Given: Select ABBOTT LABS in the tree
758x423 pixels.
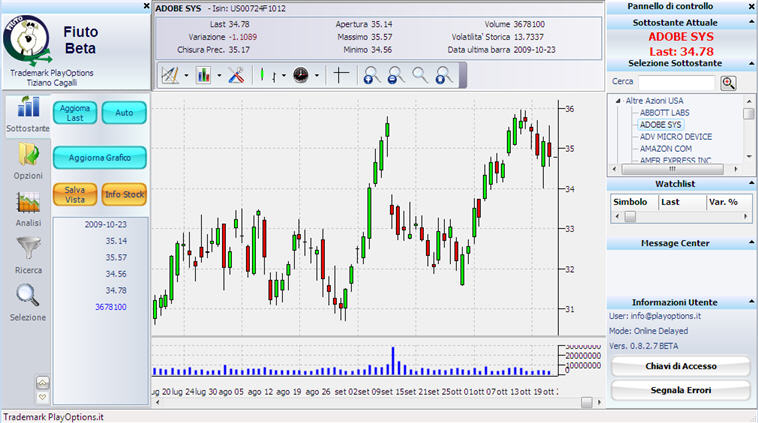Looking at the screenshot, I should coord(665,113).
